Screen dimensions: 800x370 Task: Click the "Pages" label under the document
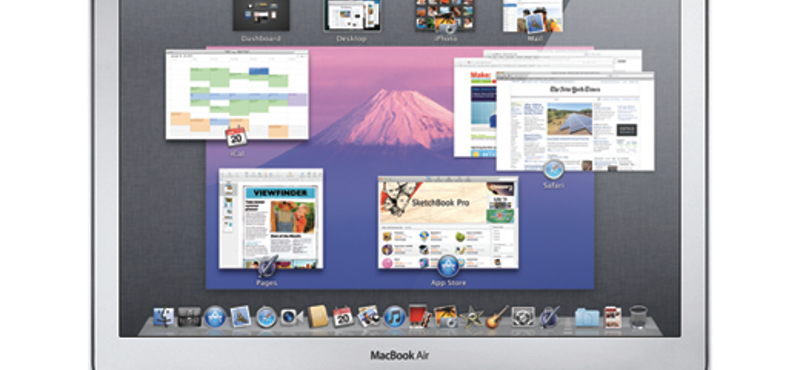click(267, 283)
